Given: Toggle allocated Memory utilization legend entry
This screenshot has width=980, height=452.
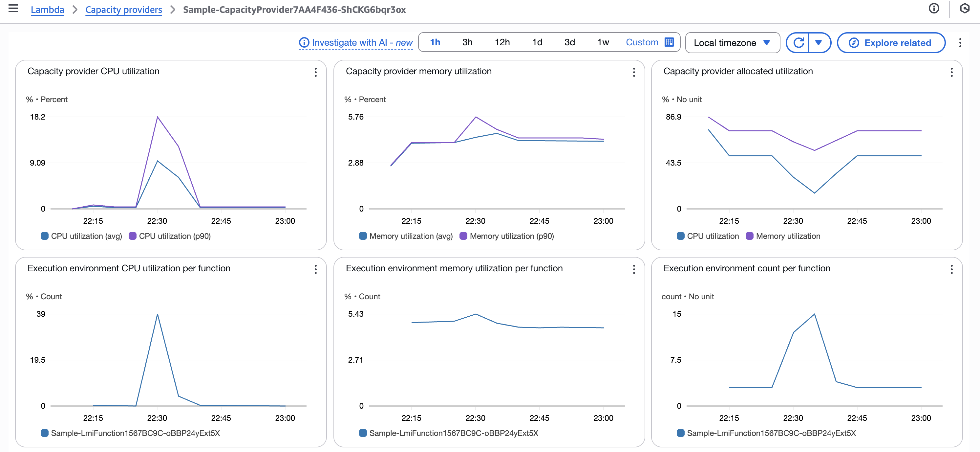Looking at the screenshot, I should coord(783,236).
